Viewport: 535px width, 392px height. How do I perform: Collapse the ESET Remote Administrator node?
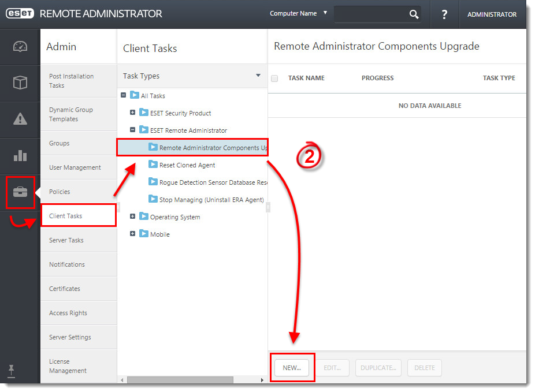[133, 129]
